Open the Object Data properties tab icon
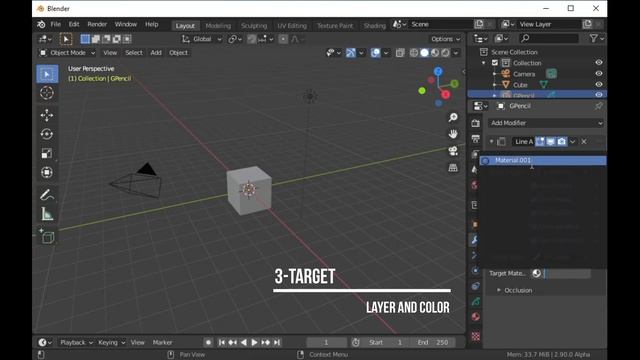The image size is (640, 360). pyautogui.click(x=476, y=302)
